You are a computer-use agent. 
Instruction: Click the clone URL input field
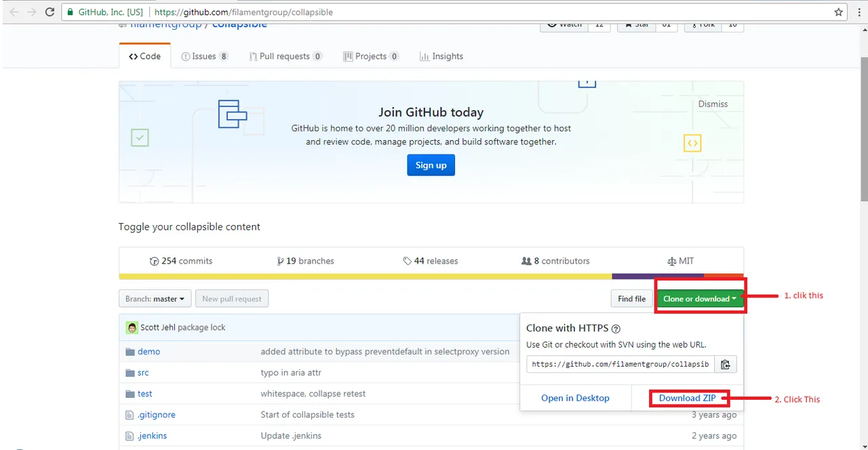coord(620,364)
